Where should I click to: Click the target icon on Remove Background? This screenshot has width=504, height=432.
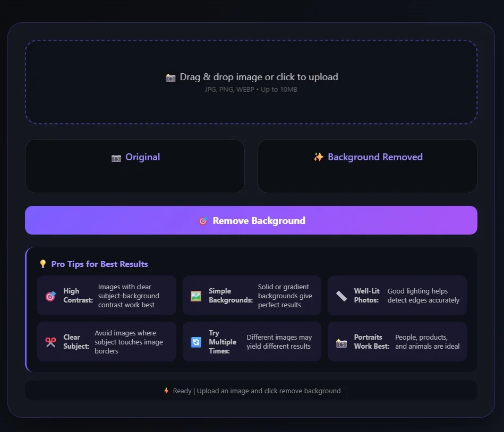(x=203, y=221)
